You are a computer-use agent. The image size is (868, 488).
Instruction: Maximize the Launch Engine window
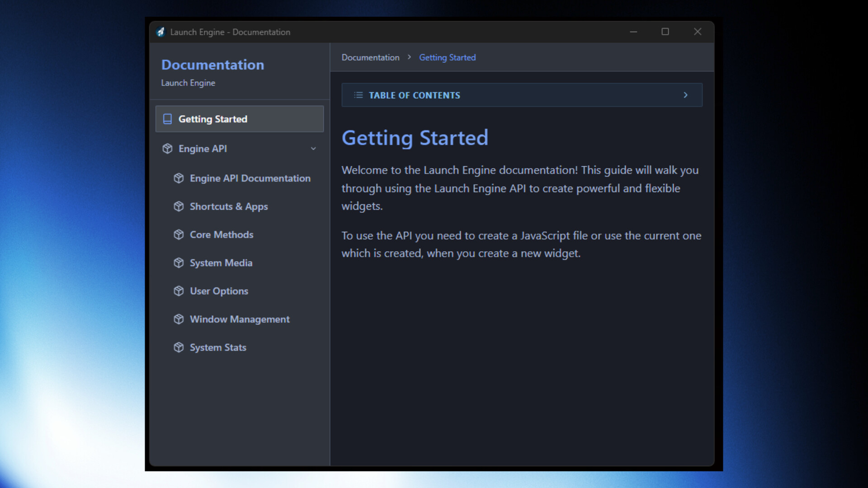(x=665, y=32)
